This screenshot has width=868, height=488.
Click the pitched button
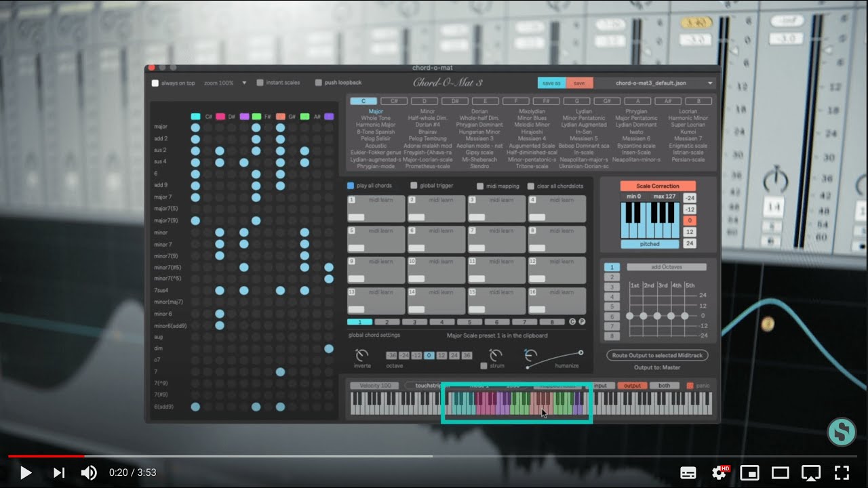pyautogui.click(x=650, y=244)
